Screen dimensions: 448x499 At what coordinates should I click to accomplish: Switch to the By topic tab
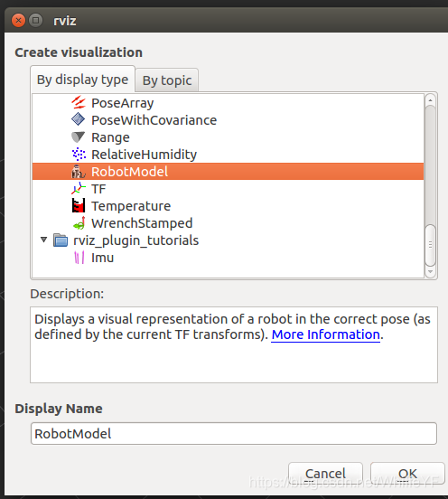[167, 80]
